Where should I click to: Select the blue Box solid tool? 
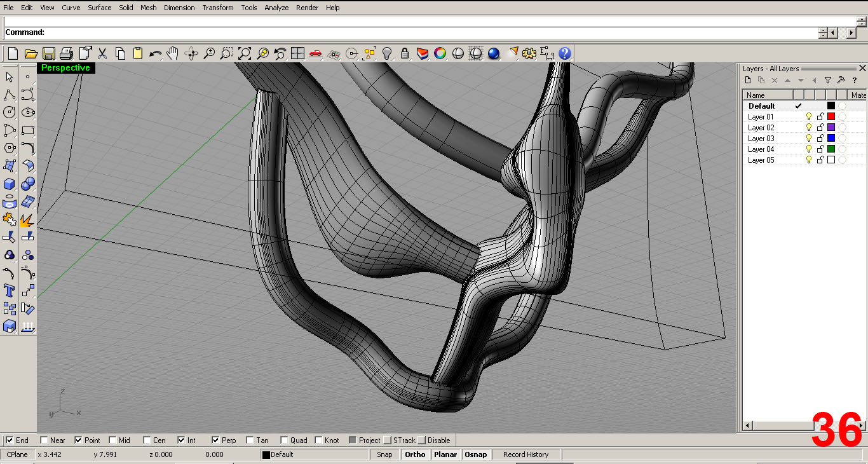click(10, 184)
